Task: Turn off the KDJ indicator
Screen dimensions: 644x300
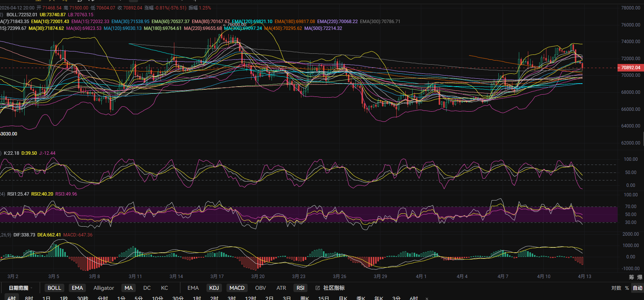Action: point(214,288)
